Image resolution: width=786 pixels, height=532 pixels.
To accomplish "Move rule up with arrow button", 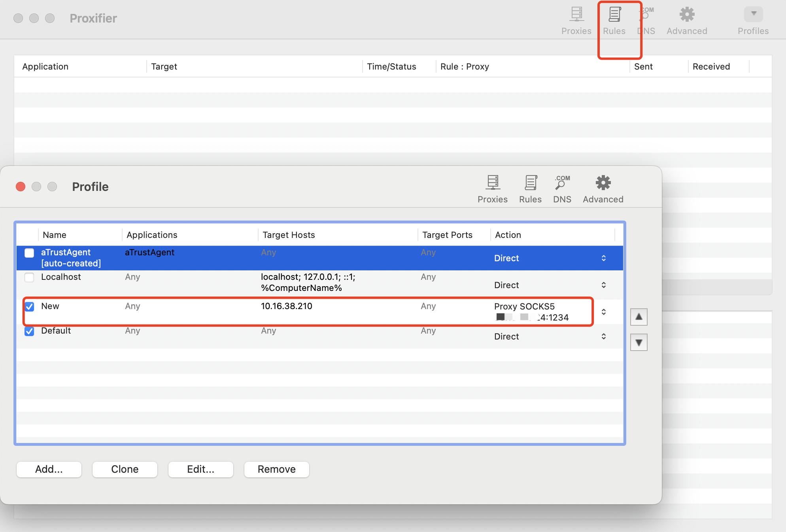I will click(639, 317).
